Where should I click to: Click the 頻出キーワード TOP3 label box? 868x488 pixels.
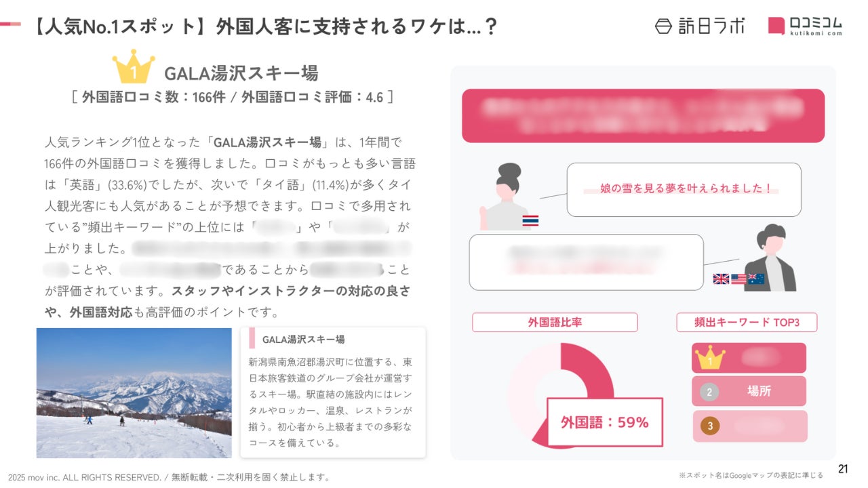[747, 323]
